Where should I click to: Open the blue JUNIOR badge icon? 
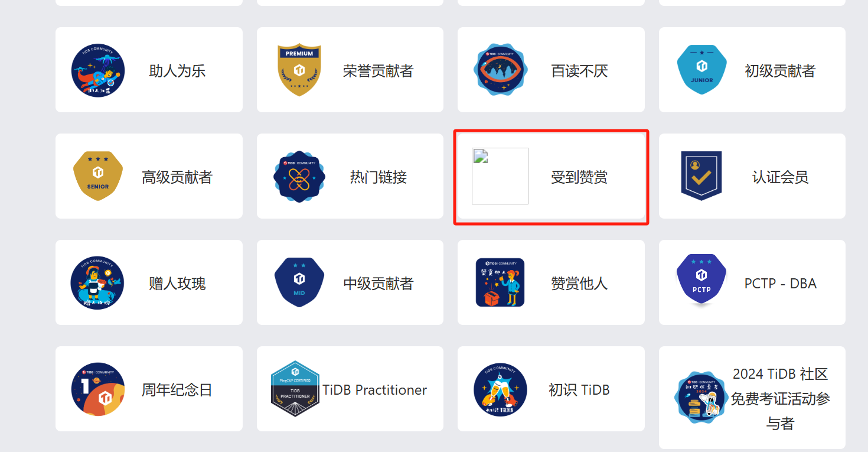click(x=701, y=70)
